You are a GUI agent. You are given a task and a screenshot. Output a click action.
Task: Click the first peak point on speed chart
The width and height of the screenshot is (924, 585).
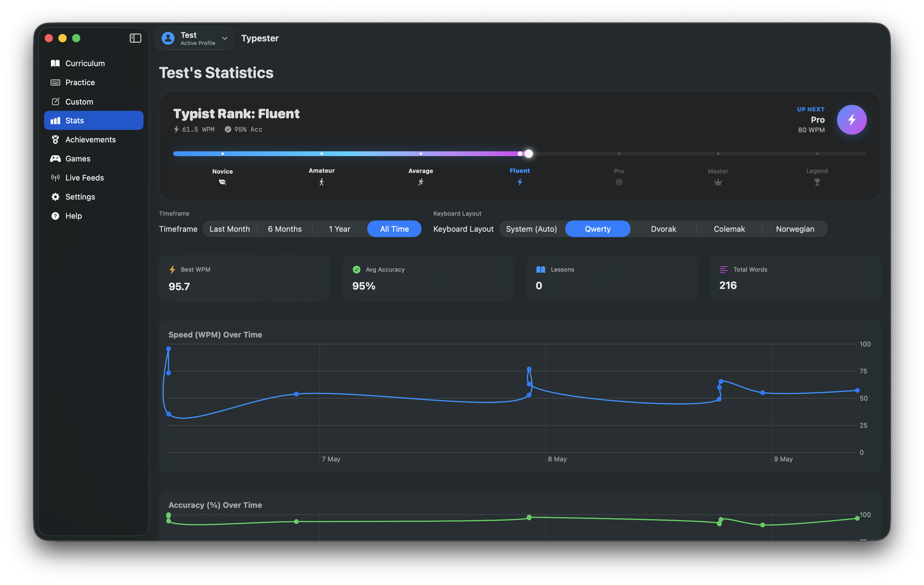pos(168,349)
